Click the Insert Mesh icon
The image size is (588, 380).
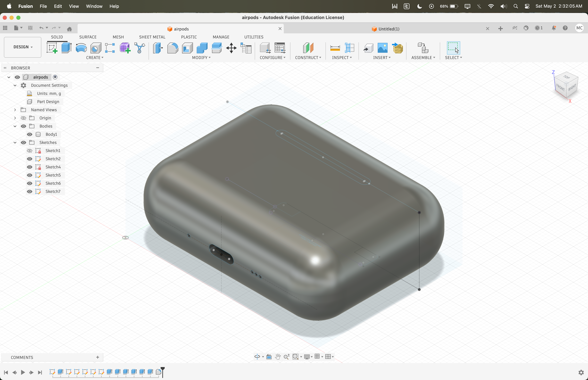[x=397, y=48]
